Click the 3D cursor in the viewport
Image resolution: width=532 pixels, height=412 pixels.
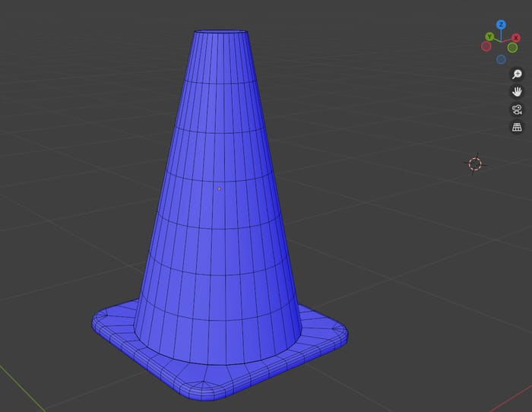pyautogui.click(x=475, y=164)
